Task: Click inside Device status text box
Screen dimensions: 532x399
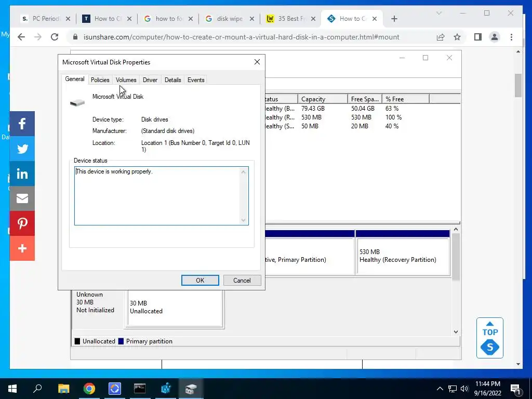Action: coord(161,196)
